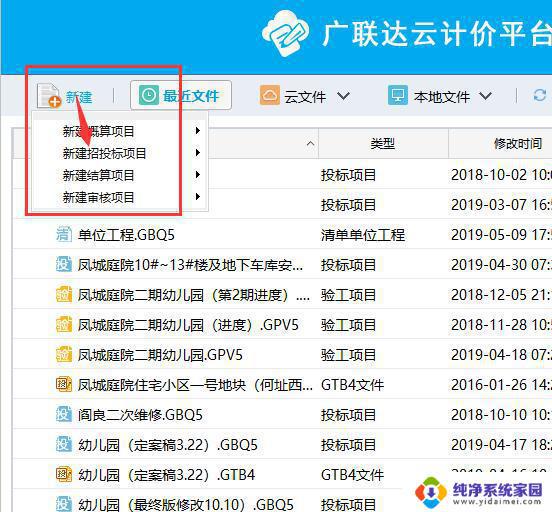Image resolution: width=552 pixels, height=512 pixels.
Task: Open the file 阎良二次维修.GBQ5
Action: pos(140,415)
